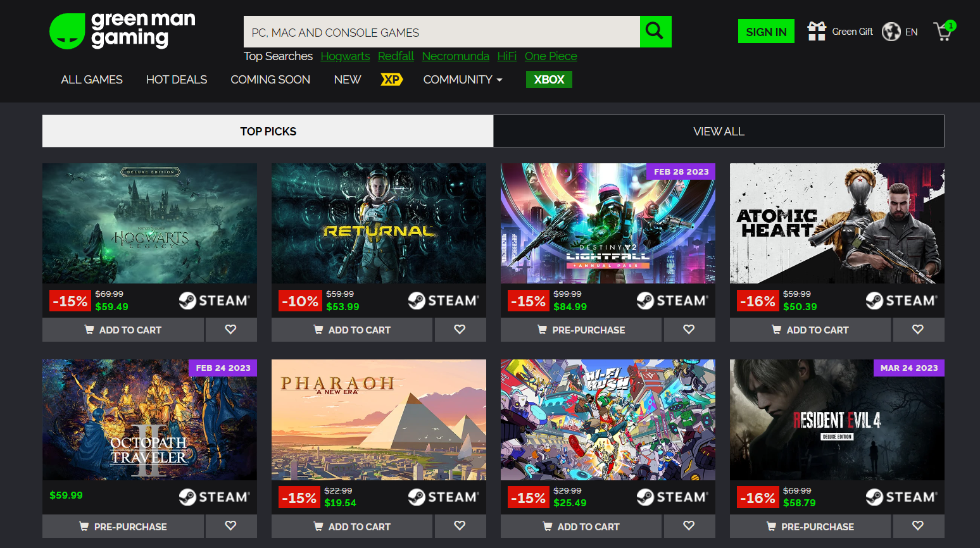The width and height of the screenshot is (980, 548).
Task: Click Steam logo on Octopath Traveler card
Action: (x=214, y=497)
